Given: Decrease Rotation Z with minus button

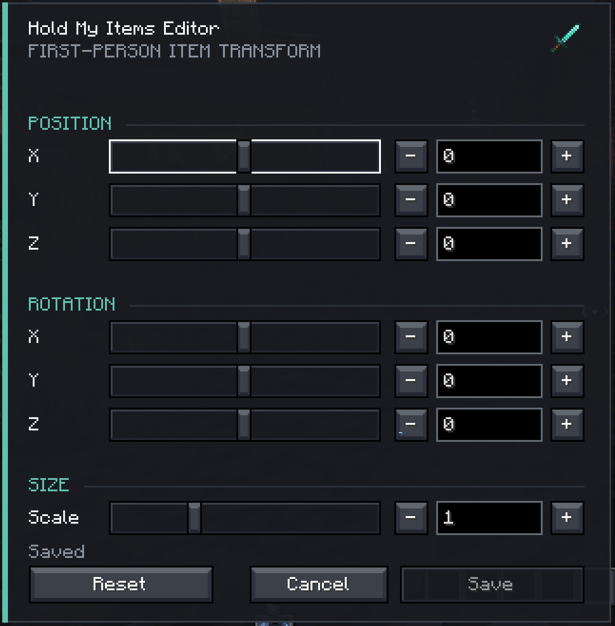Looking at the screenshot, I should click(x=411, y=424).
